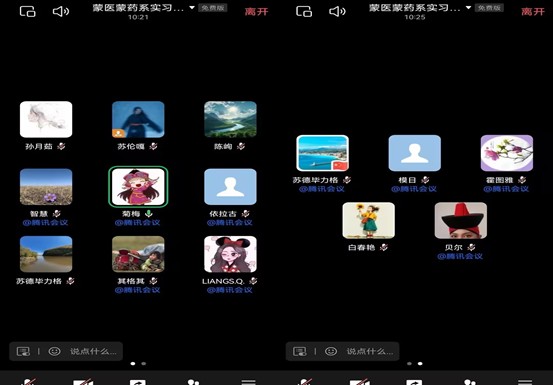Open @腾讯会议 link under 贝尔
This screenshot has height=385, width=553.
[x=460, y=256]
